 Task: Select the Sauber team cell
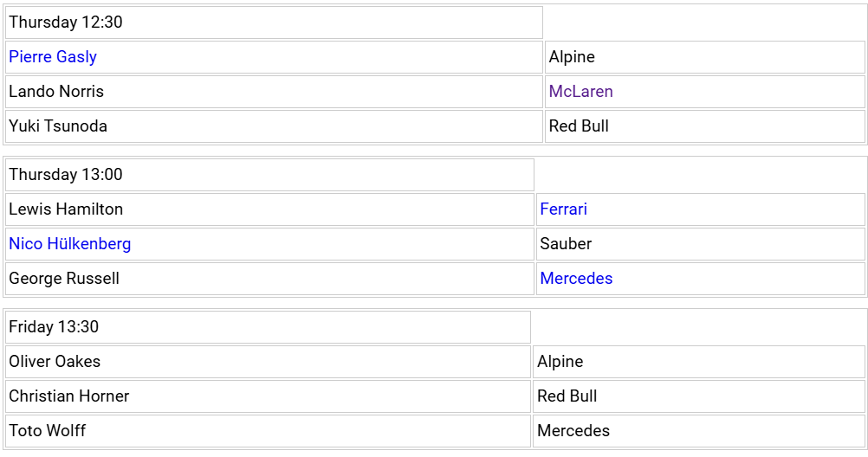pos(701,244)
